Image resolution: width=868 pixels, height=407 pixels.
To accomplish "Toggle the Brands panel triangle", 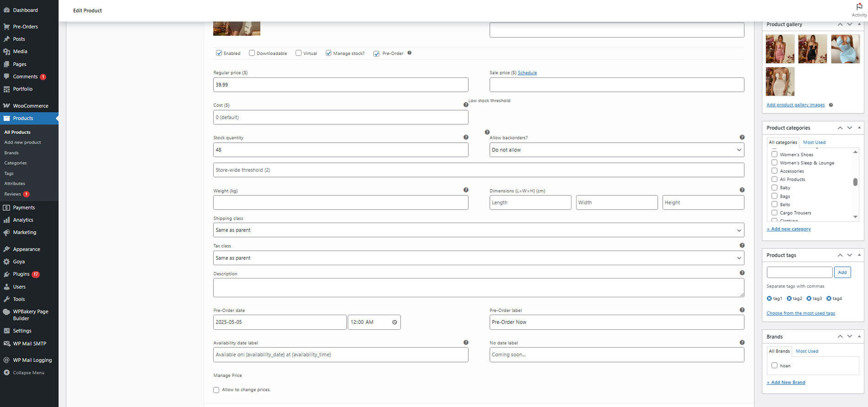I will 859,336.
